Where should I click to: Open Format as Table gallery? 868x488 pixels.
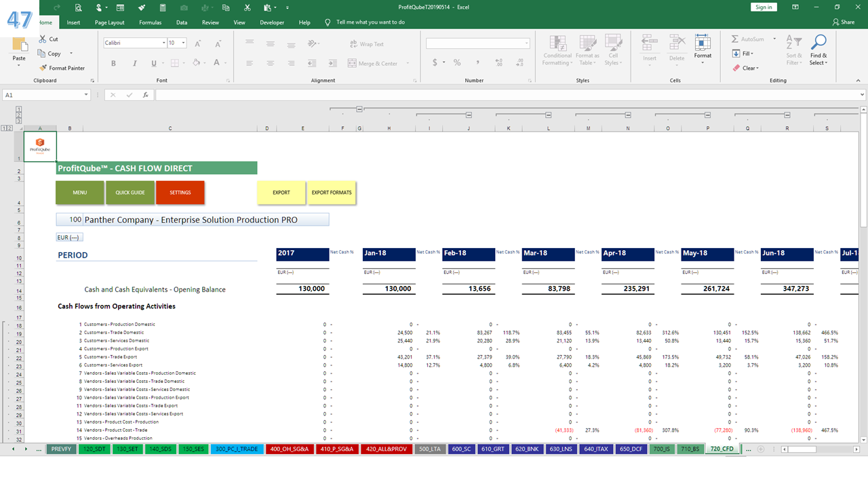tap(587, 51)
